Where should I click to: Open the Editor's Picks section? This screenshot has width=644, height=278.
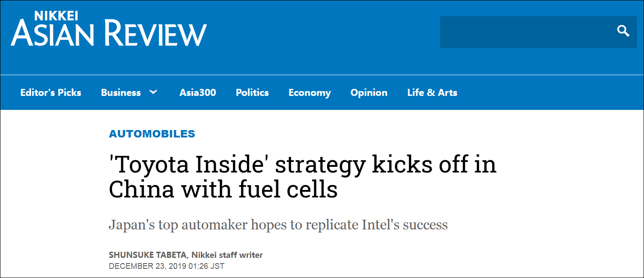(x=51, y=93)
